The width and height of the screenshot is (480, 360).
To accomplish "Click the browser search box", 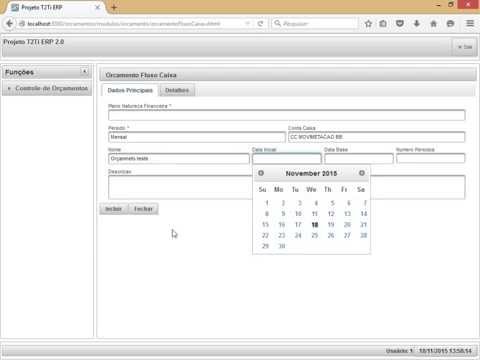I will [x=315, y=24].
